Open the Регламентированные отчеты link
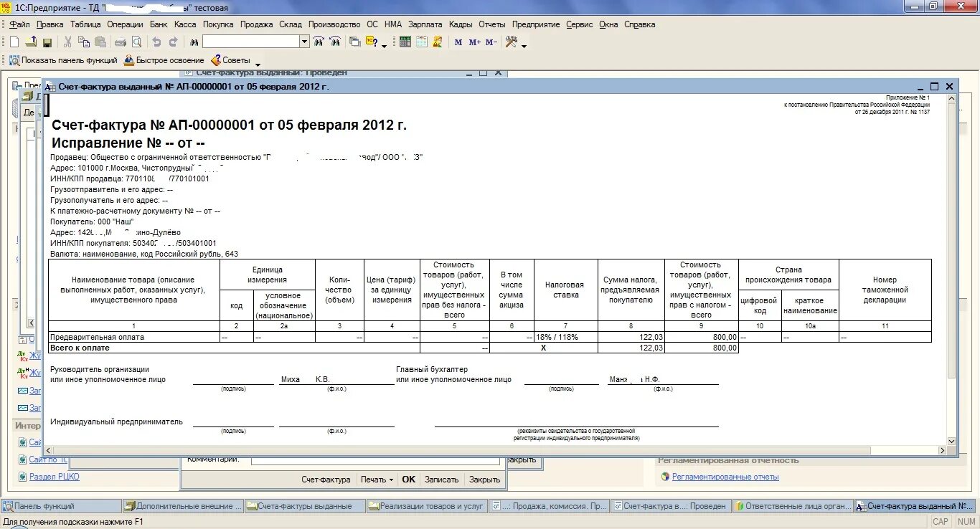The image size is (980, 529). coord(725,477)
